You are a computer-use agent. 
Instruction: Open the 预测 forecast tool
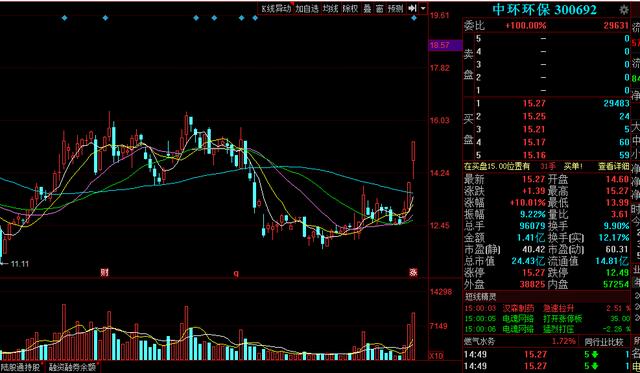point(396,8)
